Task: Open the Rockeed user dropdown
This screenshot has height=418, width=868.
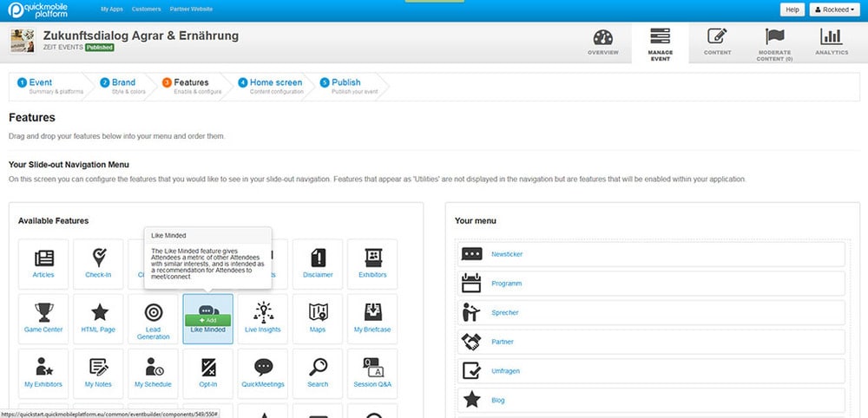Action: coord(834,10)
